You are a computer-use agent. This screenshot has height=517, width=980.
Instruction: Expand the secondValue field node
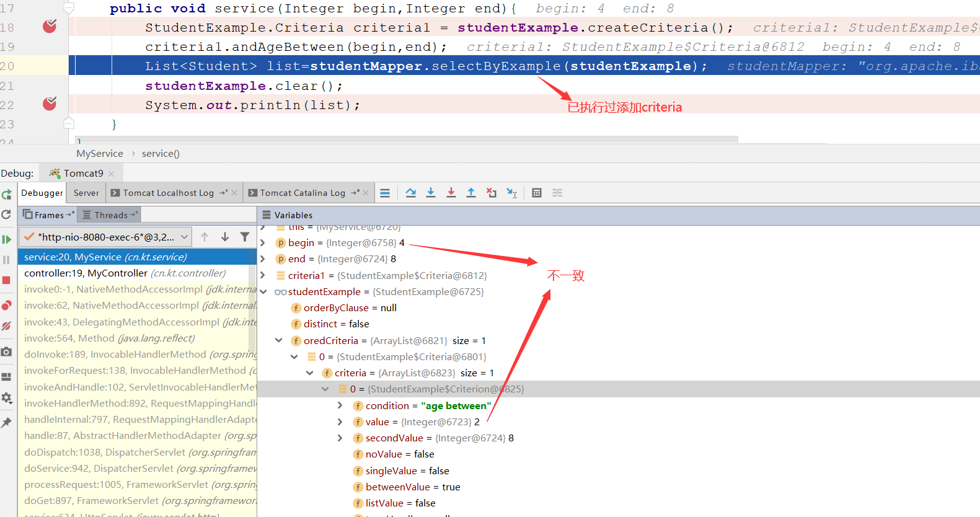point(340,438)
